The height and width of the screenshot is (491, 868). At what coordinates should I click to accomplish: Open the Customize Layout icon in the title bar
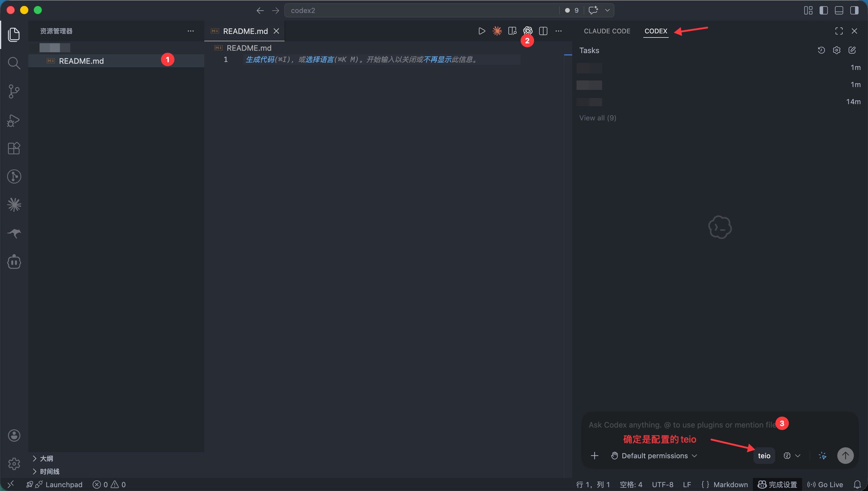[x=808, y=10]
